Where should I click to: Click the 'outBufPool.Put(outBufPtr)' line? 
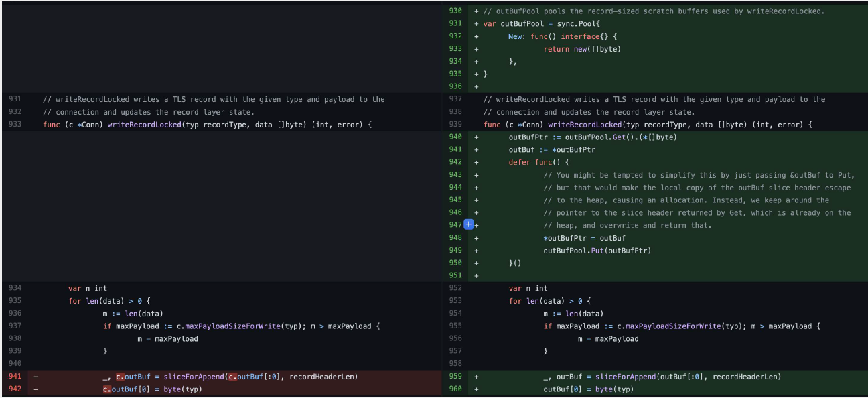coord(597,251)
